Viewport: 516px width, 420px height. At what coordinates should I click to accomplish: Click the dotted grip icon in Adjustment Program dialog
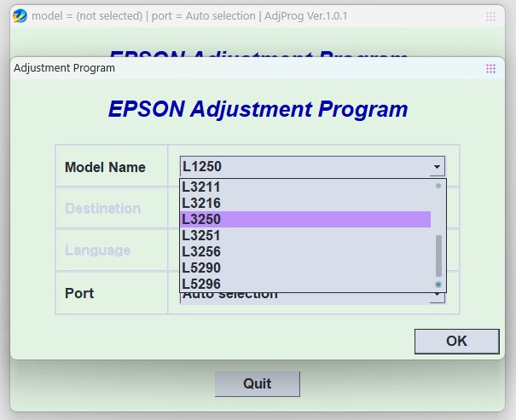click(490, 68)
